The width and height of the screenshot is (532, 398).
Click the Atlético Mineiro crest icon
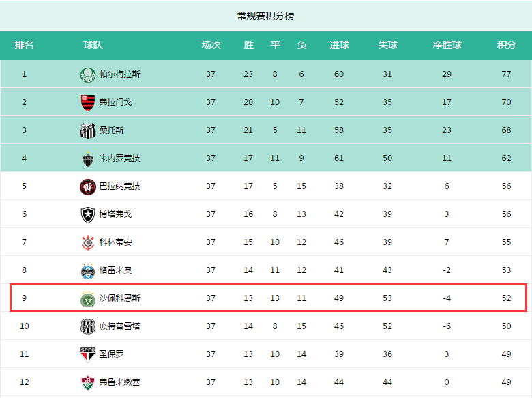click(88, 158)
